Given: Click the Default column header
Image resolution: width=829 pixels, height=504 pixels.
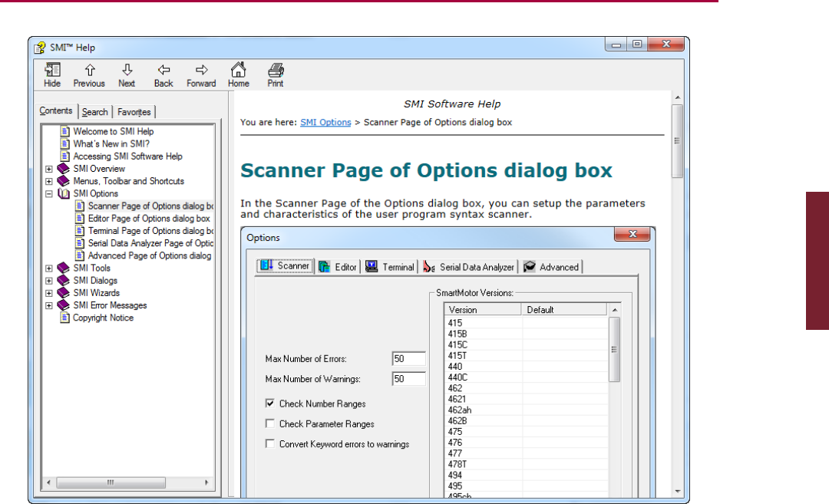Looking at the screenshot, I should pos(564,310).
